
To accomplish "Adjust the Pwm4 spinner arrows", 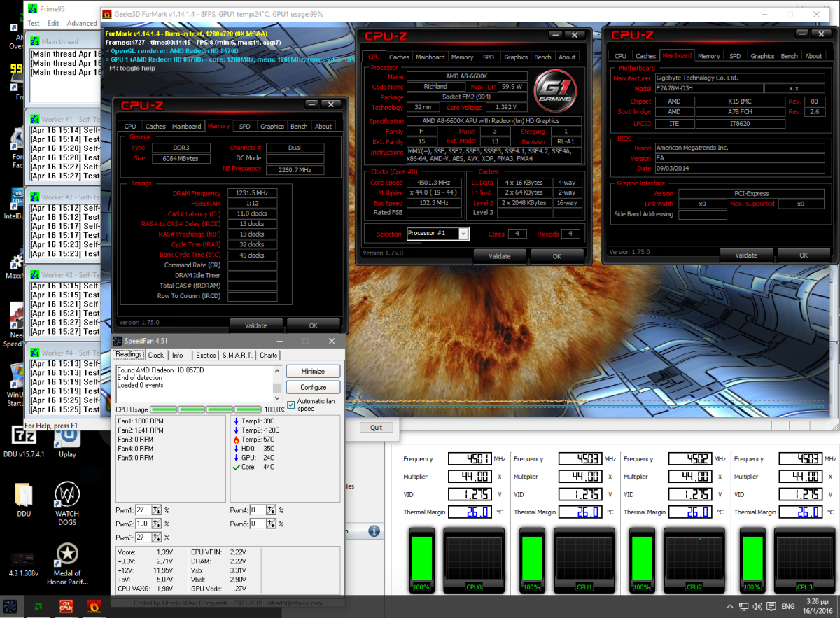I will click(272, 510).
